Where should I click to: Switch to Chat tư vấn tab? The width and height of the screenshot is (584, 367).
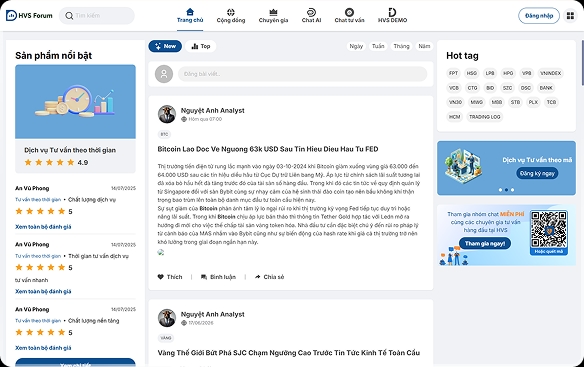349,16
